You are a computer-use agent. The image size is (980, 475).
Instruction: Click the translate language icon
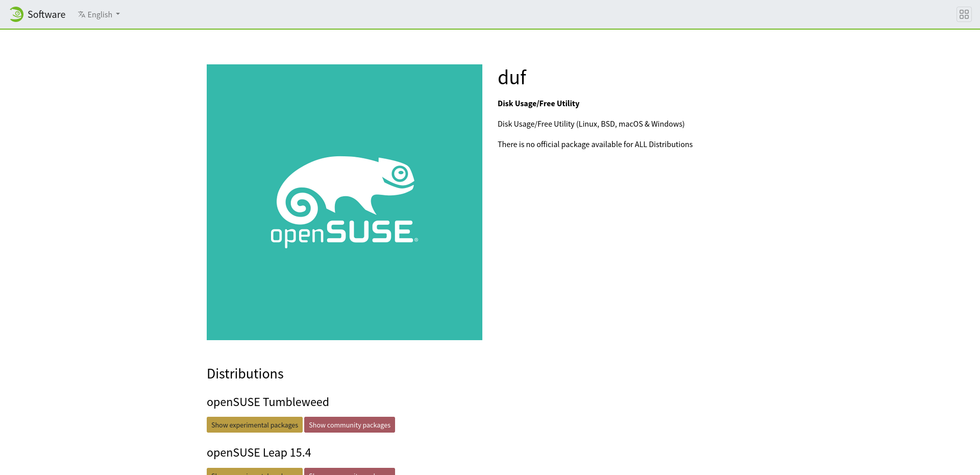tap(82, 14)
